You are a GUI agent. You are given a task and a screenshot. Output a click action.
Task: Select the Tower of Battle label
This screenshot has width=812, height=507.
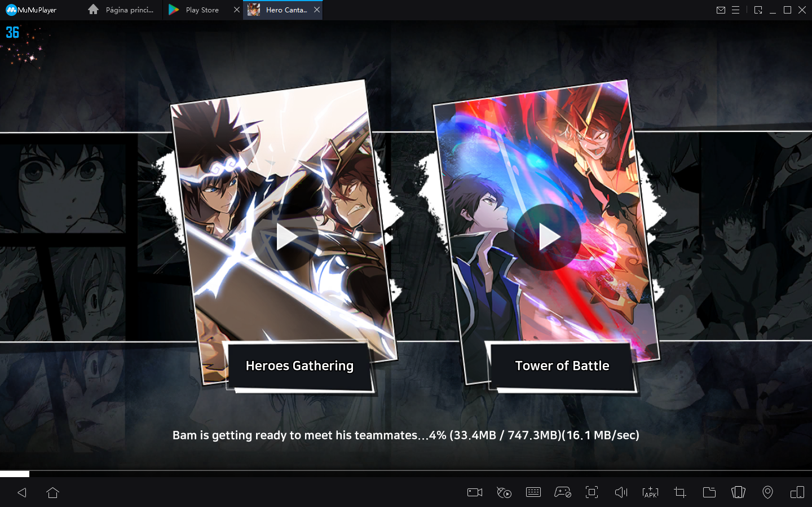click(x=562, y=366)
